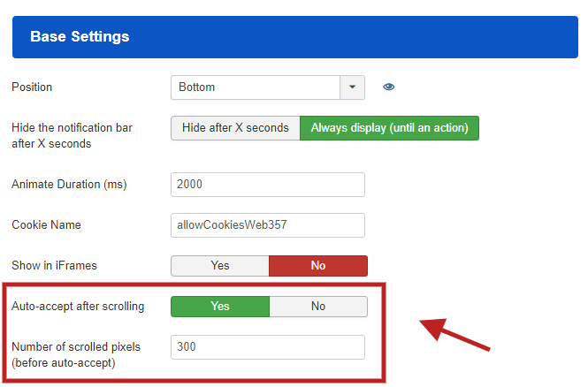
Task: Click the 'Auto-accept after scrolling' label
Action: (x=78, y=307)
